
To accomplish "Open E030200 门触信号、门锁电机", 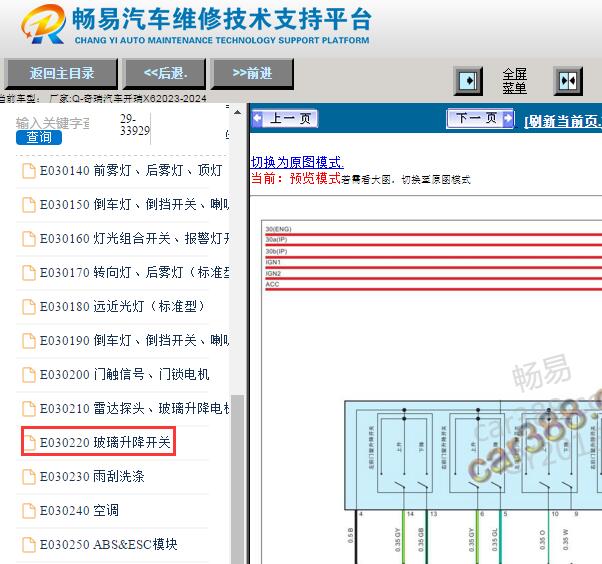I will point(124,374).
